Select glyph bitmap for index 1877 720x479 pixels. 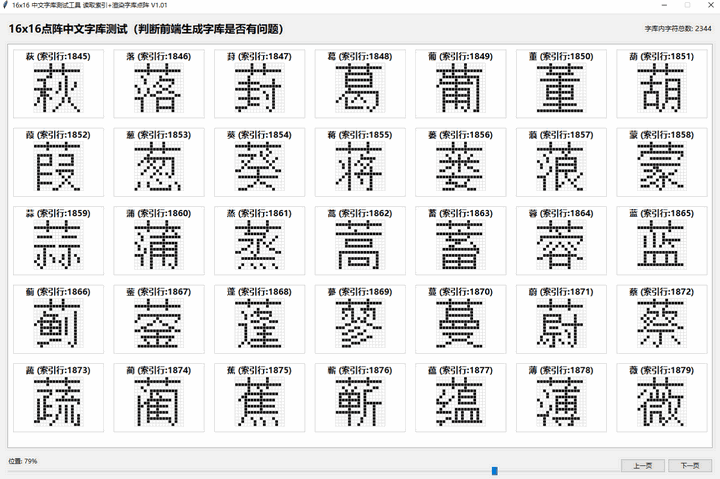click(x=460, y=402)
